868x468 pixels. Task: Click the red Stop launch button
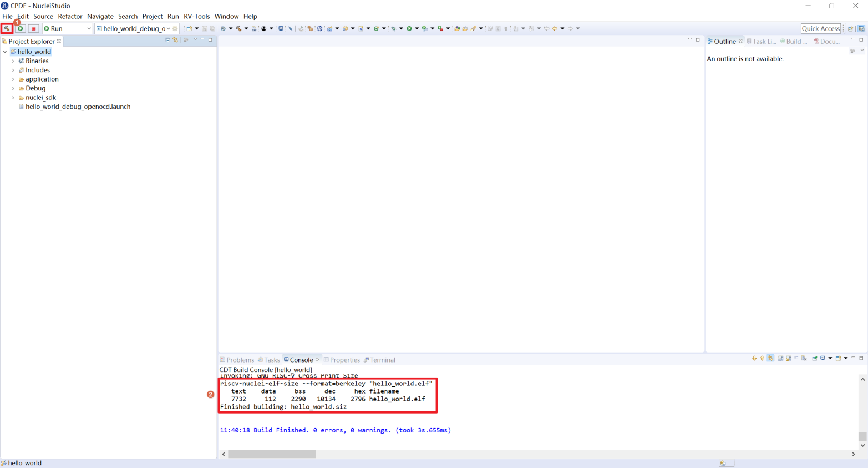pyautogui.click(x=33, y=28)
